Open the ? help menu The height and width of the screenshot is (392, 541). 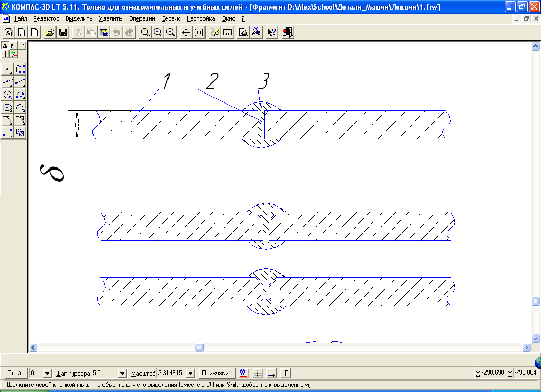[243, 18]
